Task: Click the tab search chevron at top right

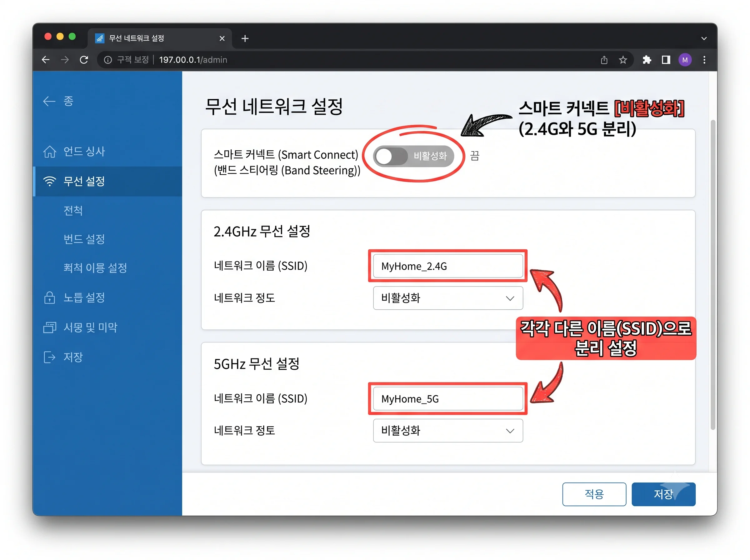Action: point(703,39)
